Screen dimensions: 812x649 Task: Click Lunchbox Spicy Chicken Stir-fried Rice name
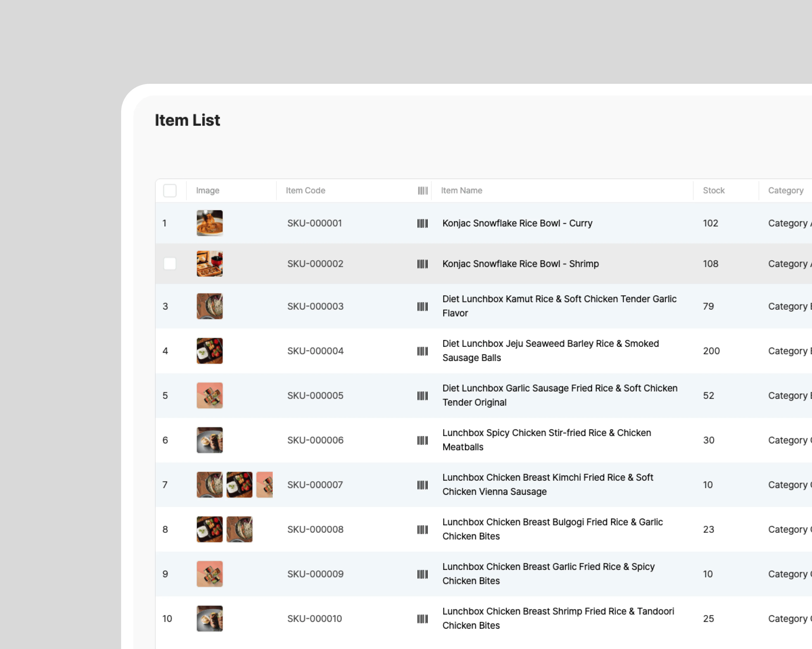coord(547,440)
